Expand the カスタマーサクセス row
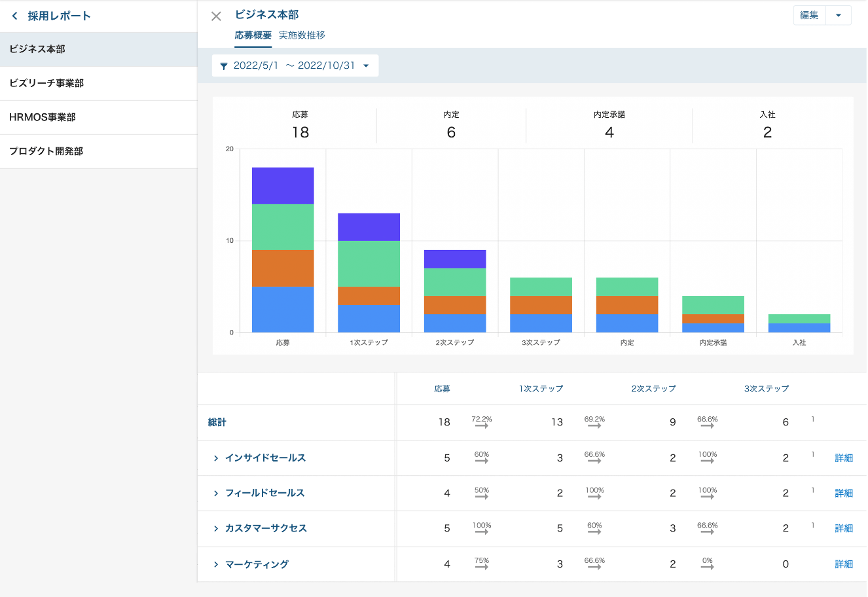This screenshot has width=868, height=597. pyautogui.click(x=216, y=529)
